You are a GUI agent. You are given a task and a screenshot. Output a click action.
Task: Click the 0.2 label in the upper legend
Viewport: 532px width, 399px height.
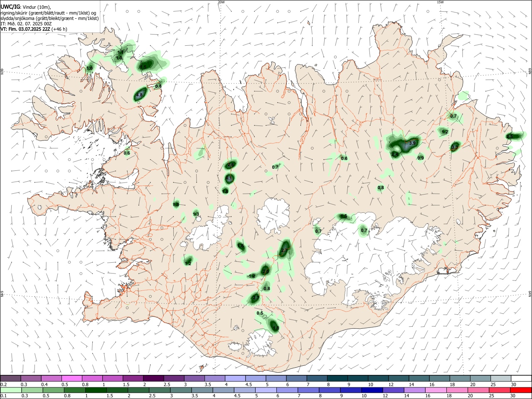3,384
